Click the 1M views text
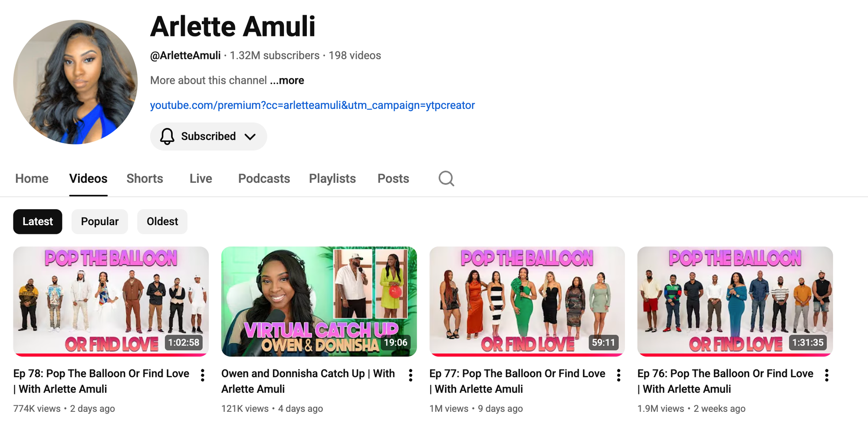 tap(449, 409)
